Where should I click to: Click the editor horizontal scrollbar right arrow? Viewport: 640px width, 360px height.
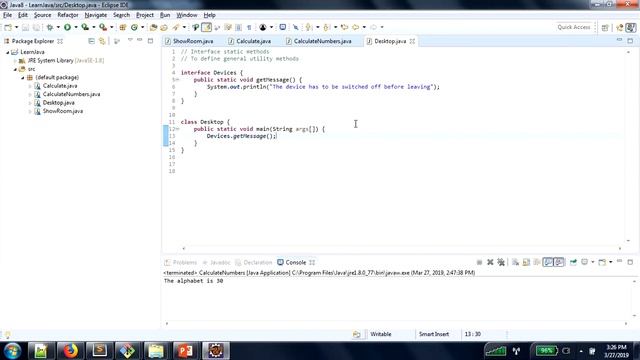click(620, 248)
